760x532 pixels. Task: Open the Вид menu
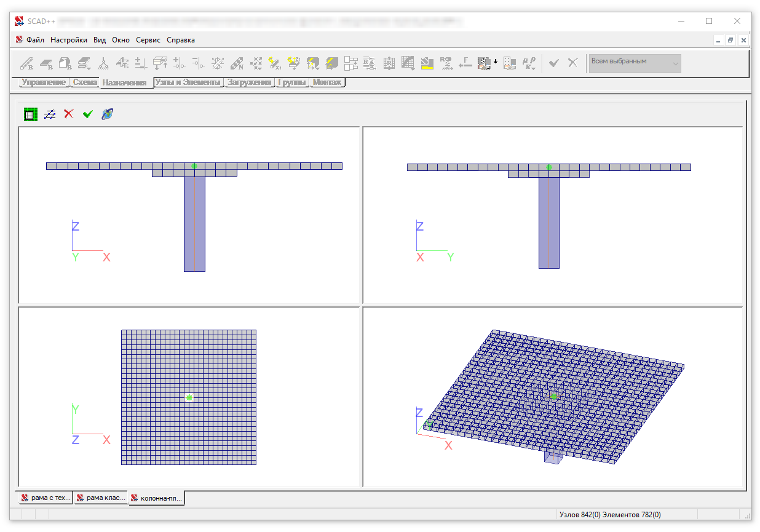(x=100, y=40)
